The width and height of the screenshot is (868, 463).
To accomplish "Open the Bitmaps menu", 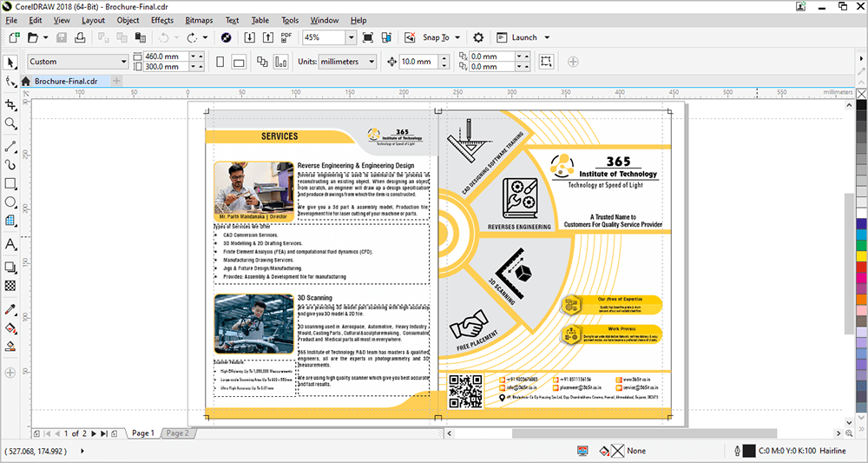I will (200, 21).
